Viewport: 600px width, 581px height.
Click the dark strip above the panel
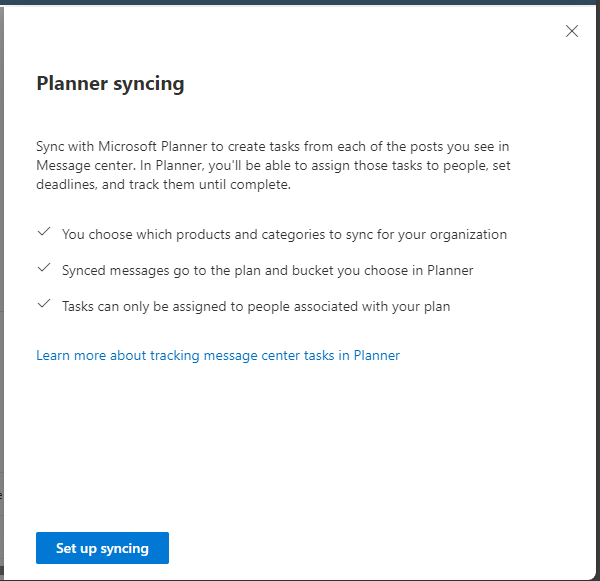(300, 2)
